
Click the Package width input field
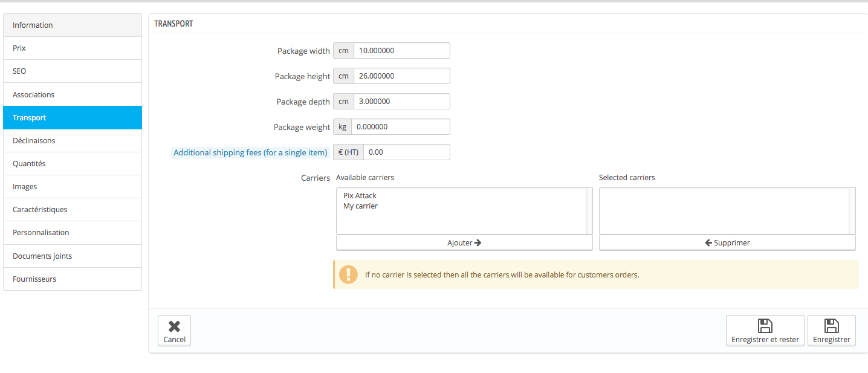click(x=402, y=51)
